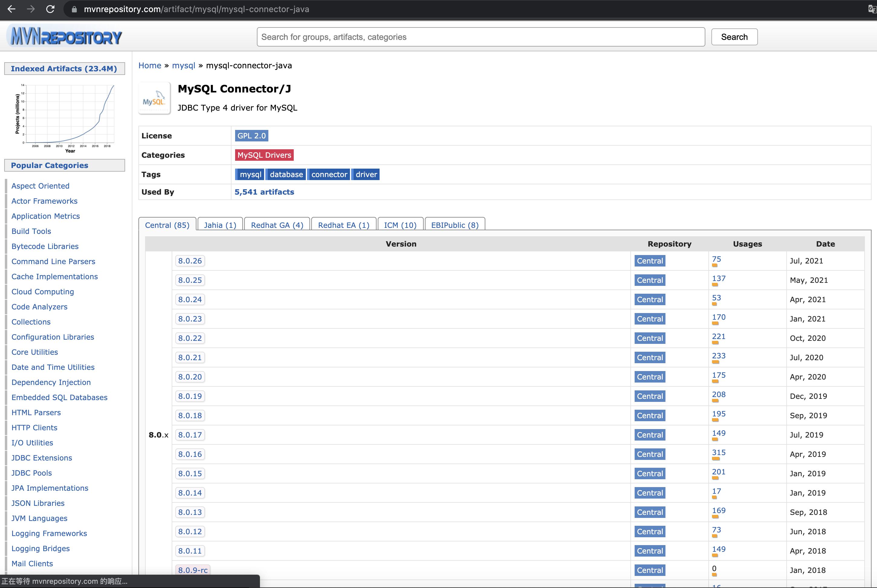
Task: Open the 315 usages link for 8.0.16
Action: coord(719,453)
